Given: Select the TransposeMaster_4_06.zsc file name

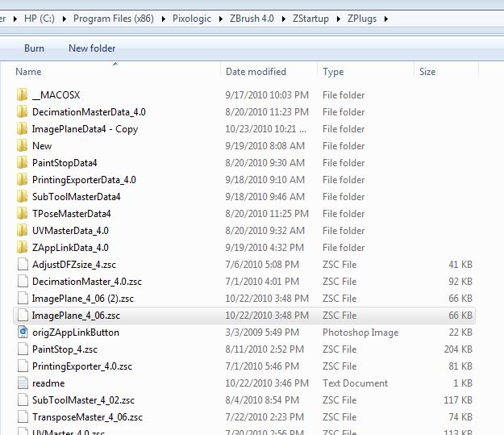Looking at the screenshot, I should 87,417.
